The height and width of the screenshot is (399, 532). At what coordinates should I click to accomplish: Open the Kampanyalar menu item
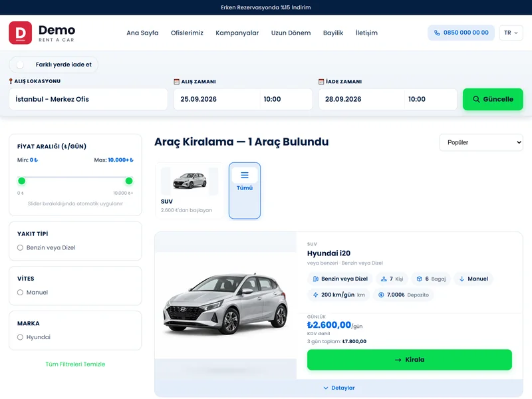(237, 33)
